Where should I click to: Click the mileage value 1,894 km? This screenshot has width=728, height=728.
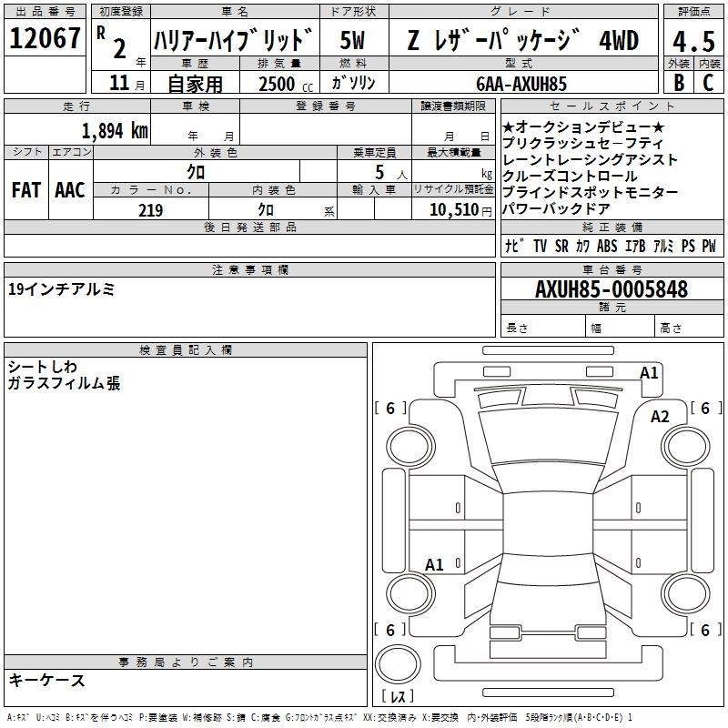coord(115,130)
